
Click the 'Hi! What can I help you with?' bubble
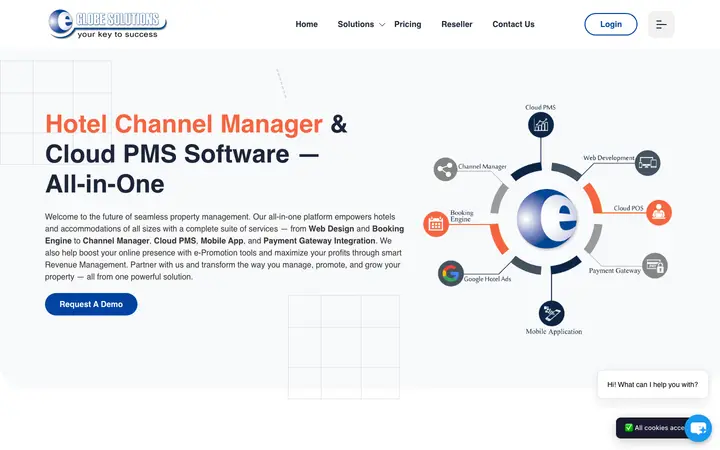tap(652, 384)
